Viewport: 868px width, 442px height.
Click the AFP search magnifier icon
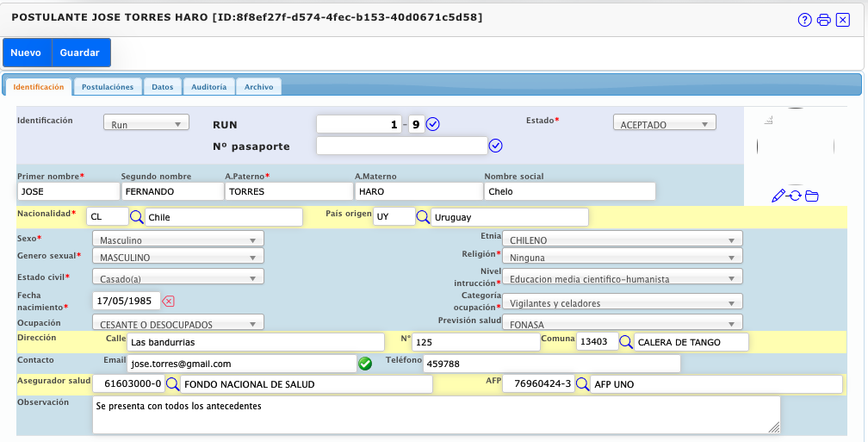582,384
